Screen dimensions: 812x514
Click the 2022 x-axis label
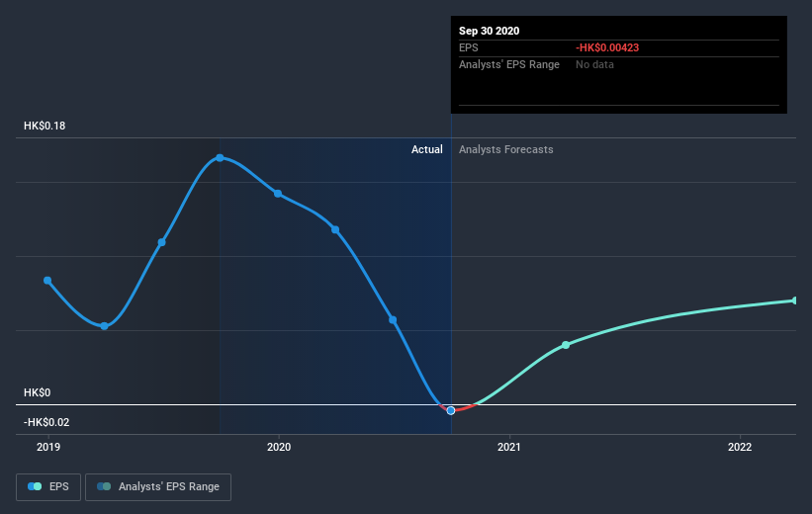point(740,447)
